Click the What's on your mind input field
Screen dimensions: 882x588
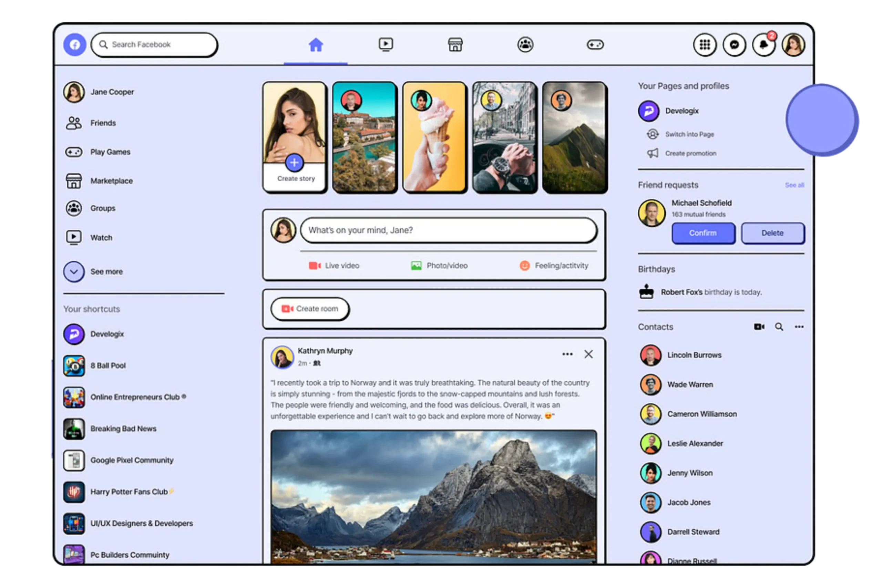pyautogui.click(x=448, y=230)
